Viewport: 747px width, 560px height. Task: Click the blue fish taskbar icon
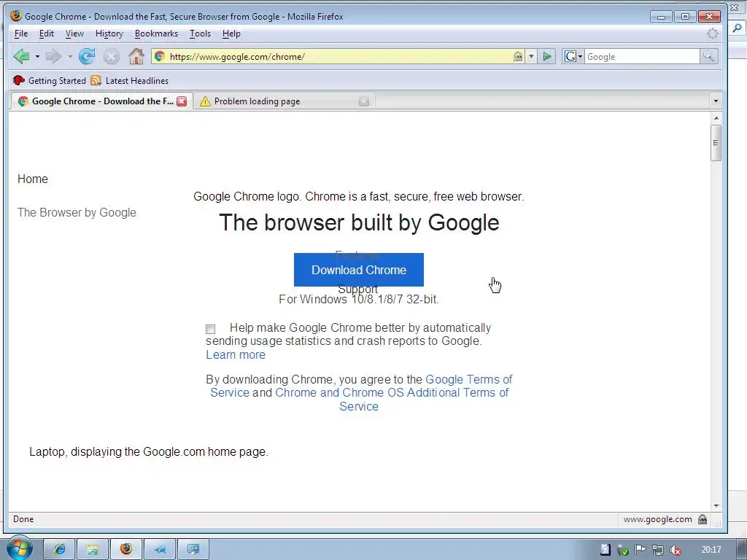[x=160, y=550]
